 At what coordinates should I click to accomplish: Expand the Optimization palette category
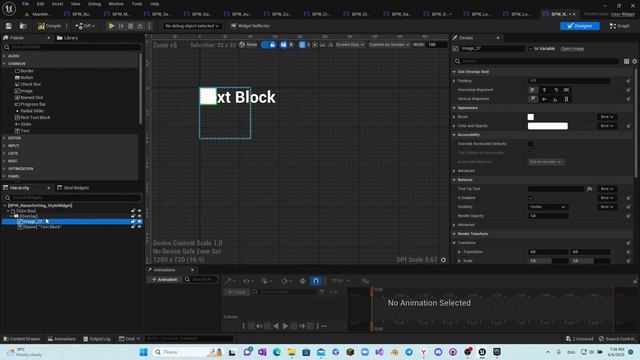[x=4, y=169]
